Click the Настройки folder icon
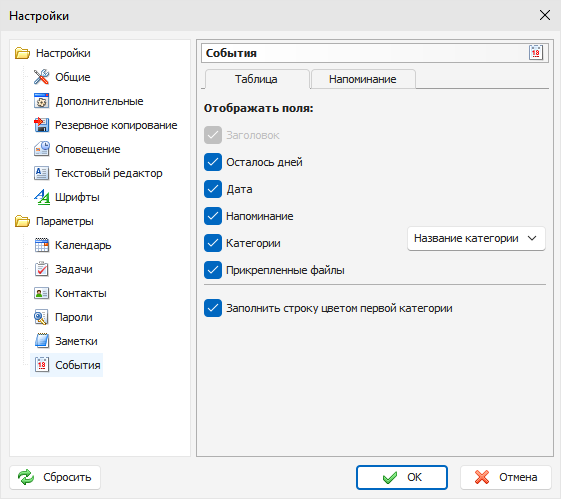 point(22,53)
